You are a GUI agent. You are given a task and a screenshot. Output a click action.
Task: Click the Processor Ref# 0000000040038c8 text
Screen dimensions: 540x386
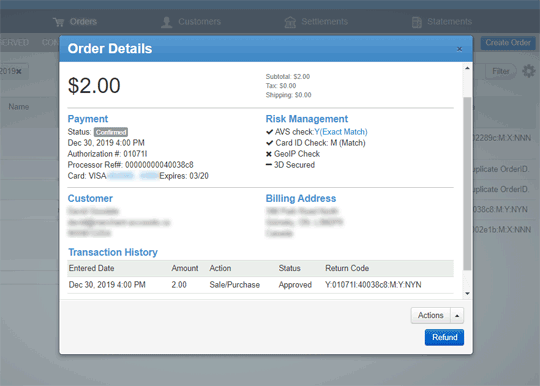tap(131, 165)
